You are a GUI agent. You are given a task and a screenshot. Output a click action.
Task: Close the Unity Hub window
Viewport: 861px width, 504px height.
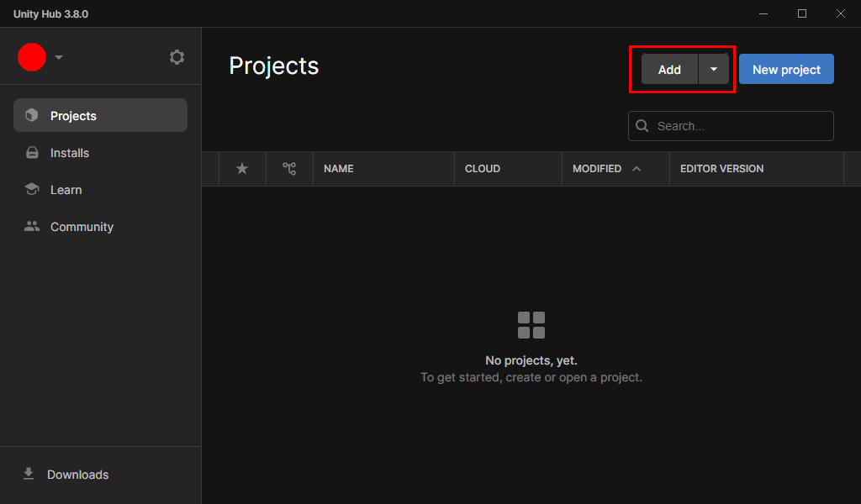click(841, 13)
